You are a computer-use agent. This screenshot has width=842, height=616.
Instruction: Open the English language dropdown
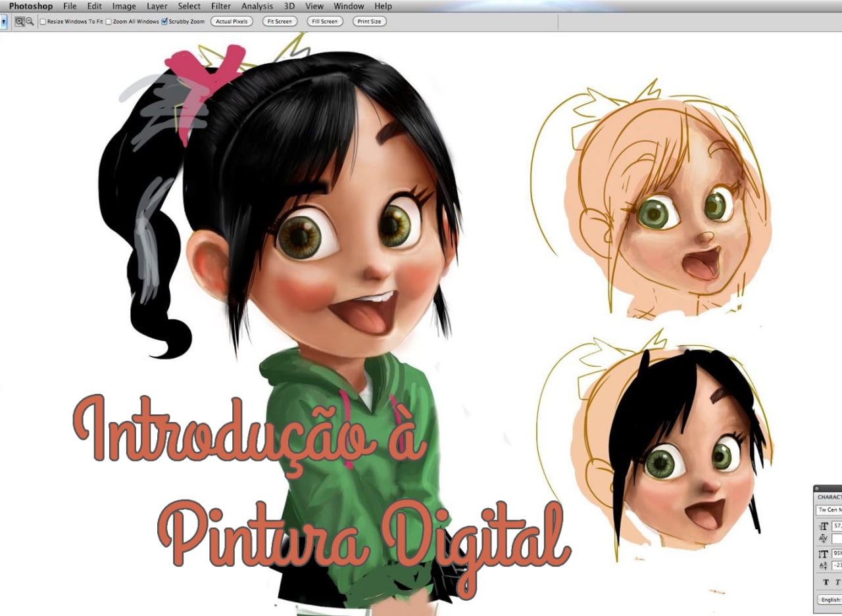[830, 600]
